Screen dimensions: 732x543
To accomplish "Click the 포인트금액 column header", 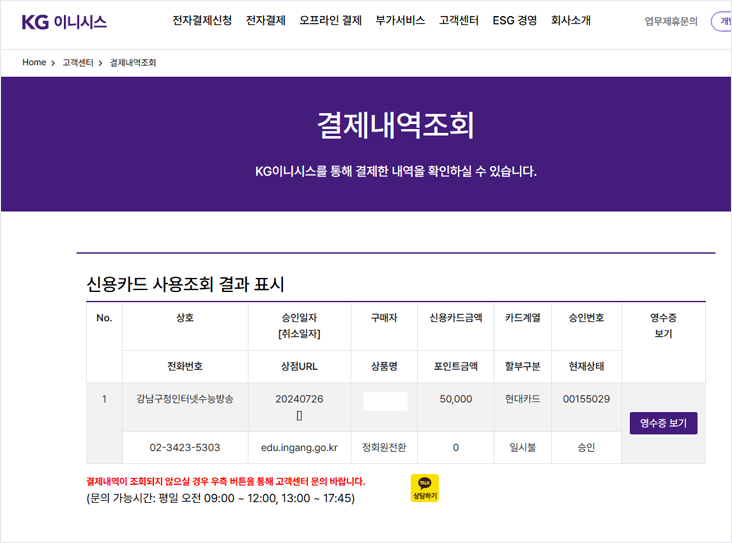I will point(456,367).
